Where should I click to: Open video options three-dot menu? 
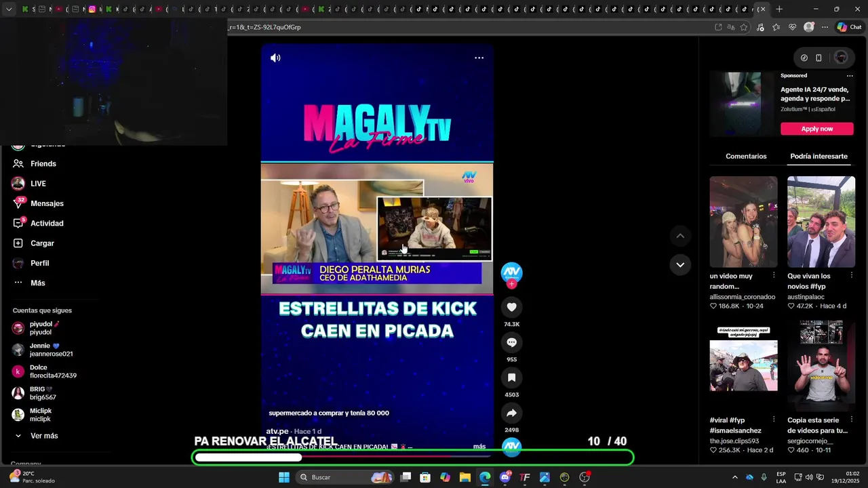479,58
